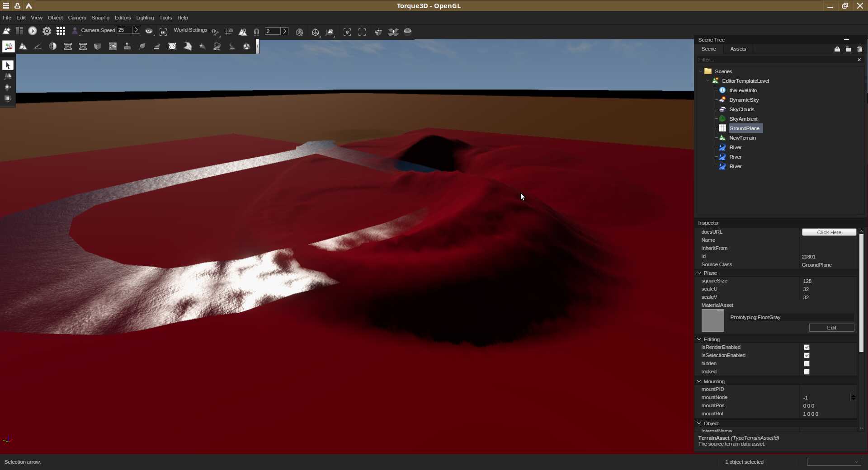
Task: Click the dashed fullscreen bounds icon
Action: coord(362,32)
